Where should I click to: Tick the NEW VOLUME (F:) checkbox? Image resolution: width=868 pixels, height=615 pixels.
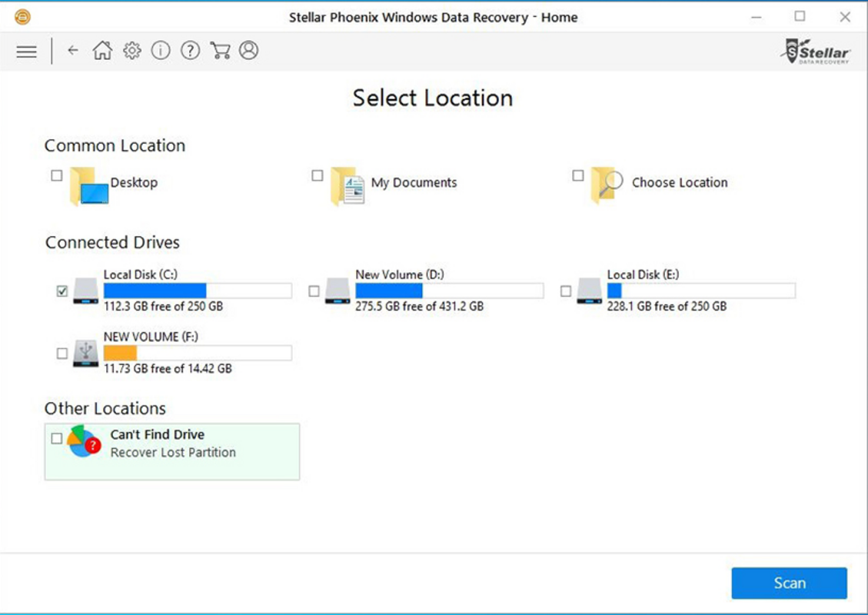point(62,353)
